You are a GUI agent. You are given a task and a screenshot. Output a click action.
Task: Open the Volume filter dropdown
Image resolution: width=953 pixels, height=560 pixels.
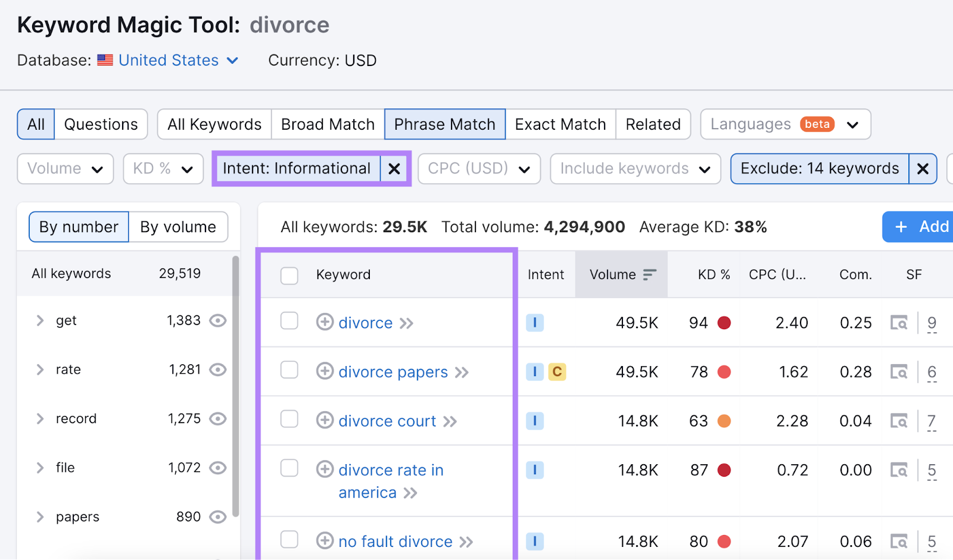tap(66, 169)
